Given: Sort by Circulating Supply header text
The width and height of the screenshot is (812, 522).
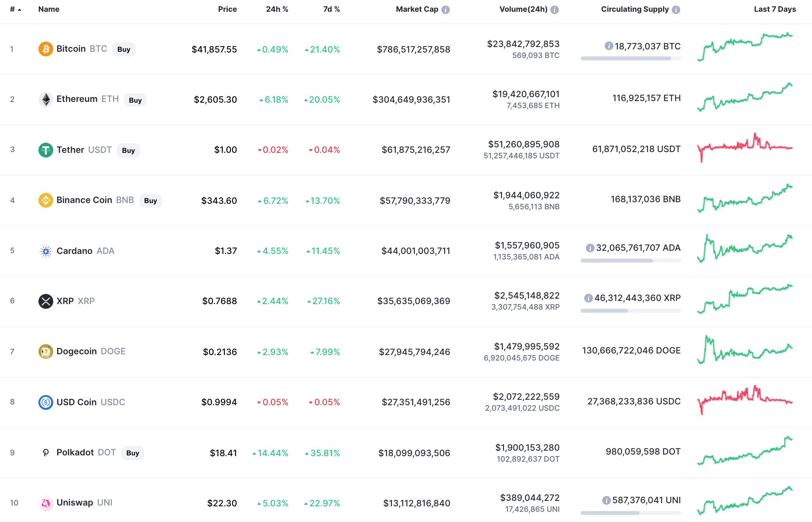Looking at the screenshot, I should click(x=635, y=9).
